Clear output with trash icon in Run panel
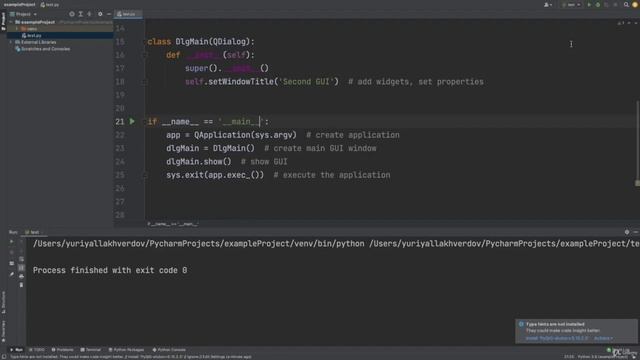This screenshot has width=640, height=360. click(x=21, y=284)
